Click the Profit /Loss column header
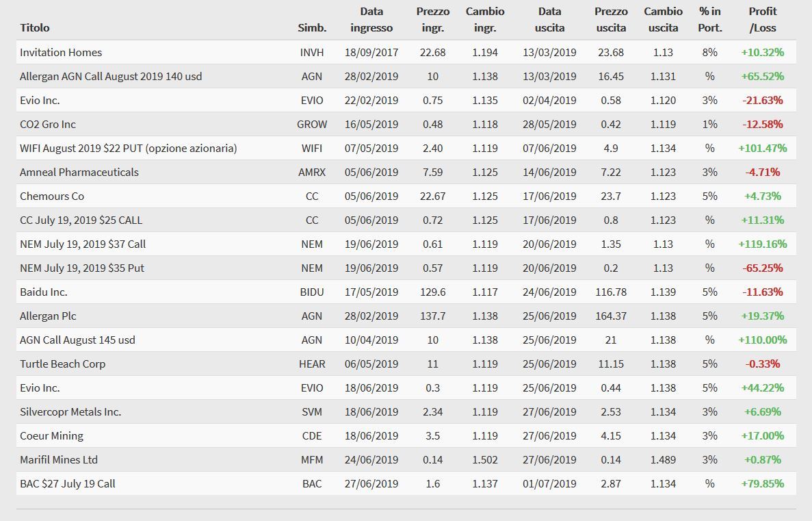Screen dimensions: 812x521 pos(763,20)
